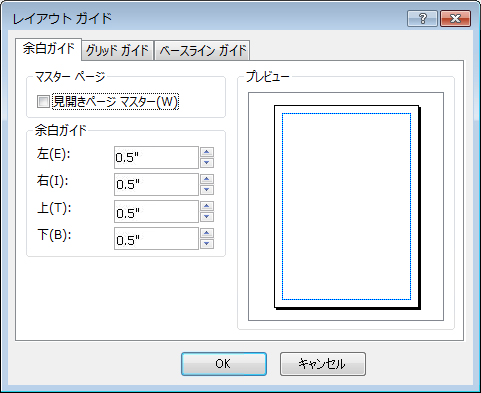Increase the 下(B) margin with up arrow
Screen dimensions: 481x393
pyautogui.click(x=207, y=233)
